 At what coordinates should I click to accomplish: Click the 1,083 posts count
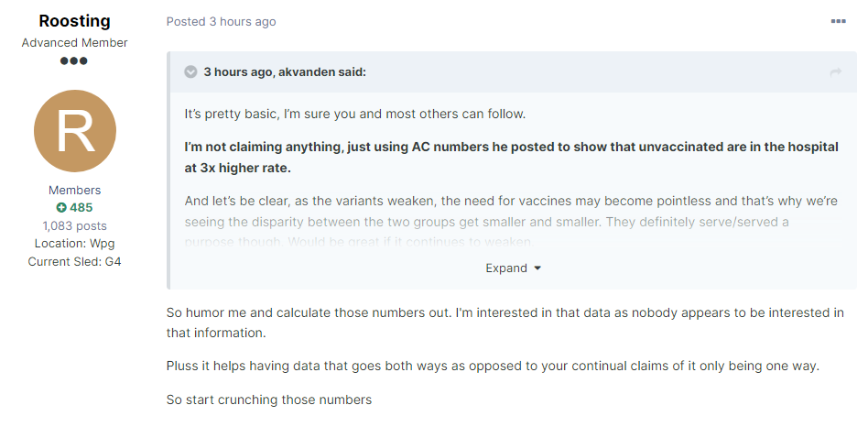pyautogui.click(x=75, y=226)
